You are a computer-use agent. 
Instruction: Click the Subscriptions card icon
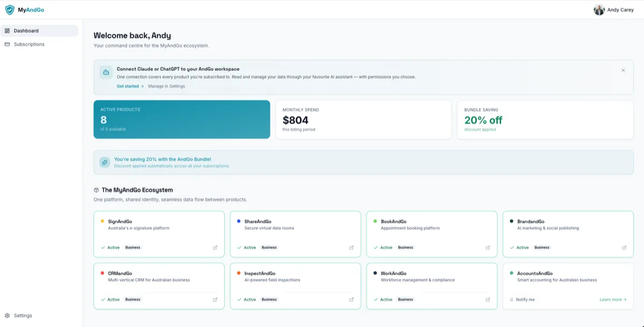click(x=7, y=44)
